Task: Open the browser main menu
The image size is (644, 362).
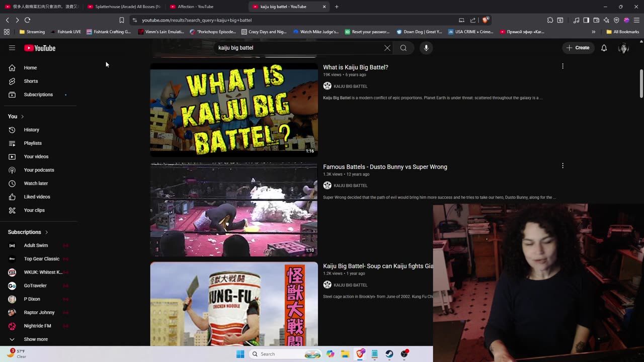Action: [636, 20]
